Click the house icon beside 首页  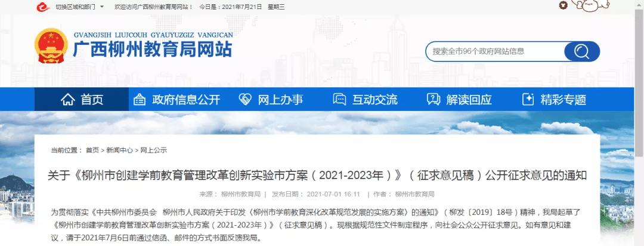(68, 100)
